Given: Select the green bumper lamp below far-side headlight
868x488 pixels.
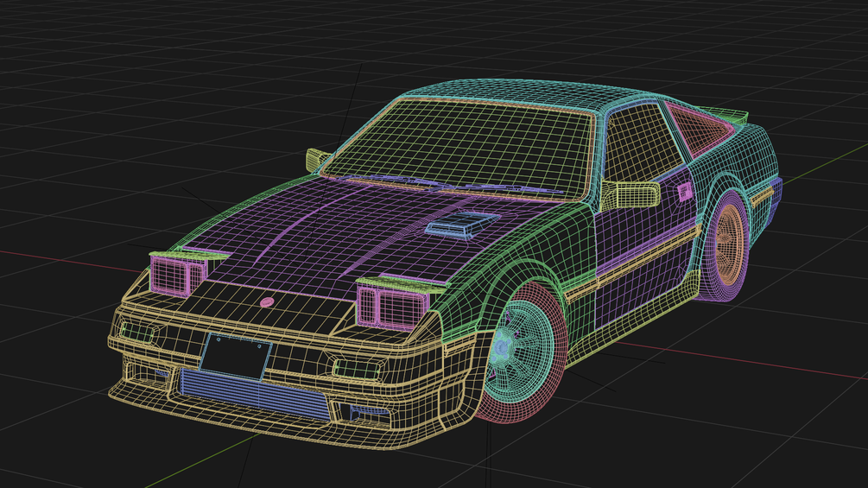Looking at the screenshot, I should coord(137,333).
